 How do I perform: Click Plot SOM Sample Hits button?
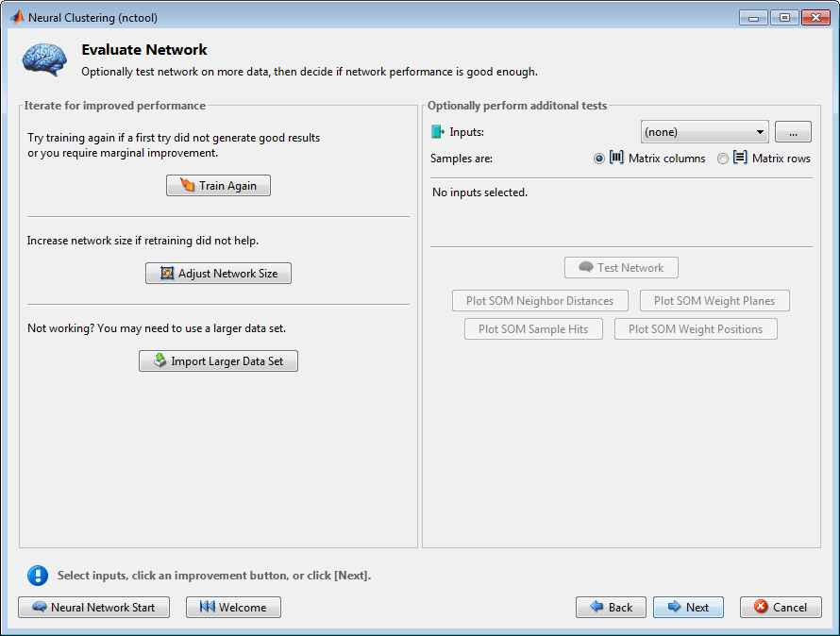pos(533,329)
